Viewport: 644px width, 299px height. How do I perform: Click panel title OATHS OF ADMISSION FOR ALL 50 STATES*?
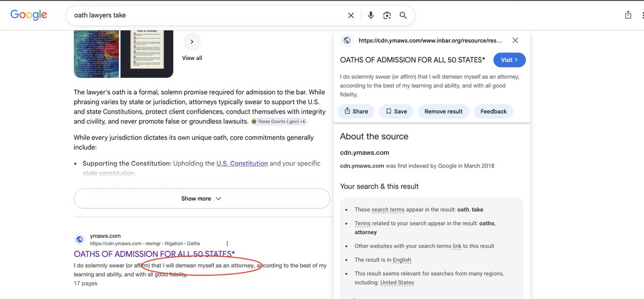point(413,60)
